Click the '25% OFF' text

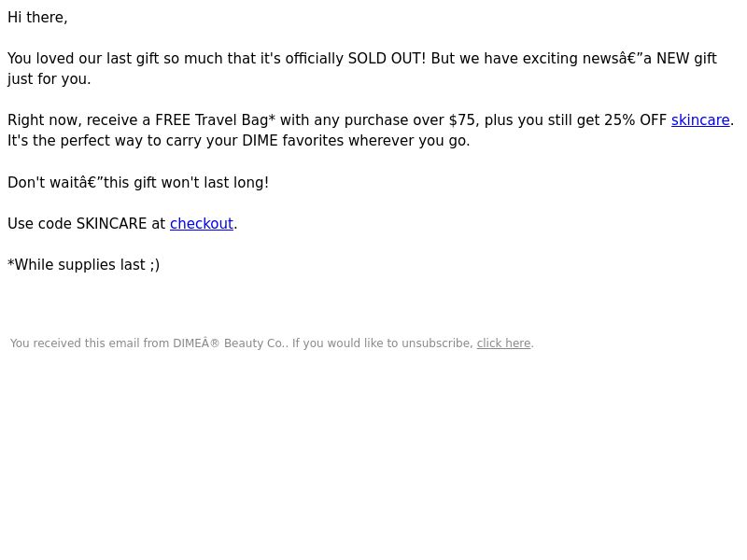(x=636, y=120)
